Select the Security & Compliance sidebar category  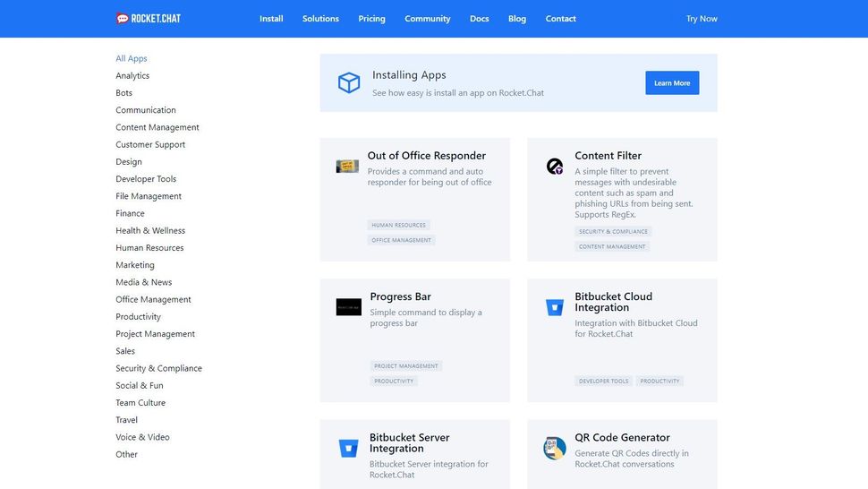tap(159, 367)
